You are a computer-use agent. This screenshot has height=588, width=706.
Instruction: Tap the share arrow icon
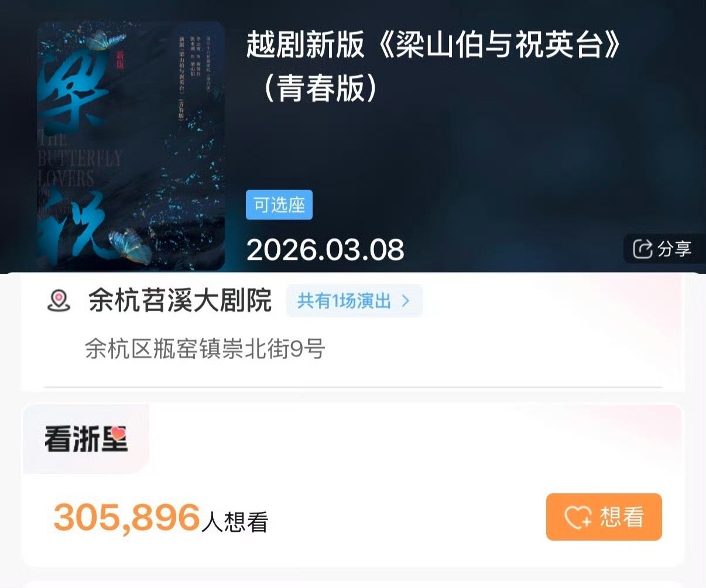click(643, 249)
